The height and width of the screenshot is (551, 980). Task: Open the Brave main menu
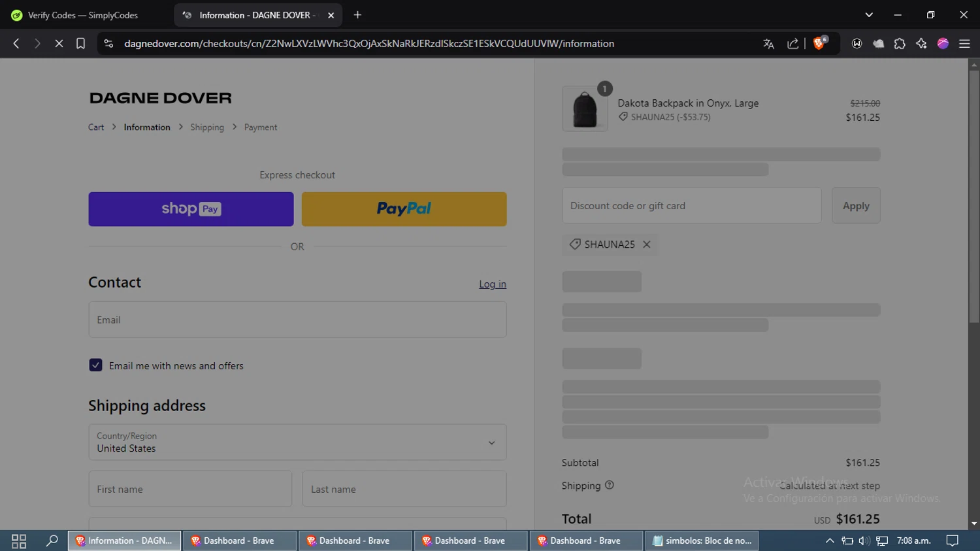[964, 44]
